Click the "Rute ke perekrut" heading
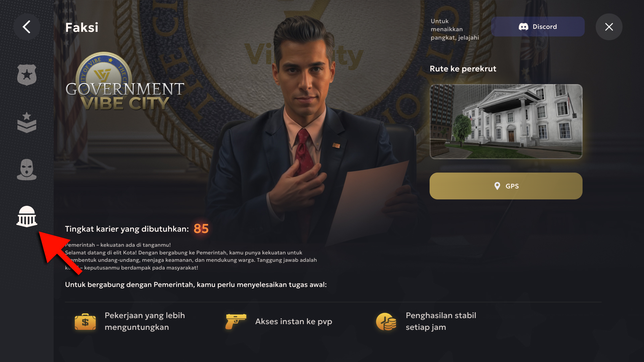The height and width of the screenshot is (362, 644). 463,69
